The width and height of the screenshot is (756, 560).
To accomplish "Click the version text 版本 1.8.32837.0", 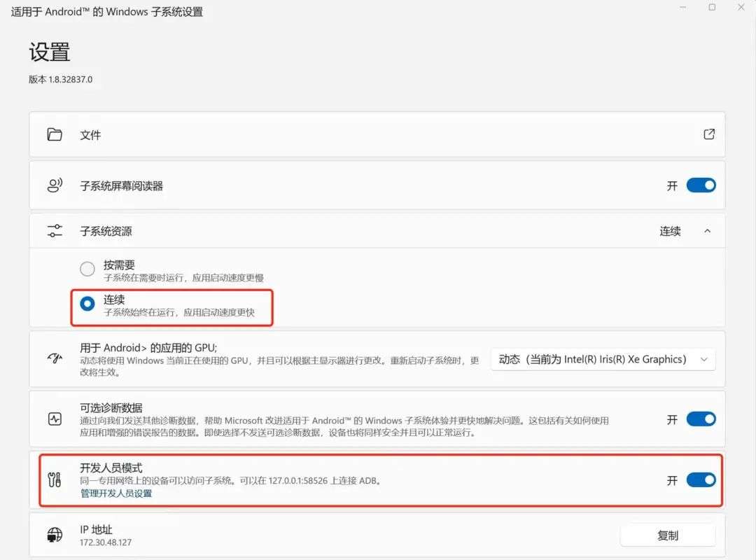I will (x=61, y=80).
